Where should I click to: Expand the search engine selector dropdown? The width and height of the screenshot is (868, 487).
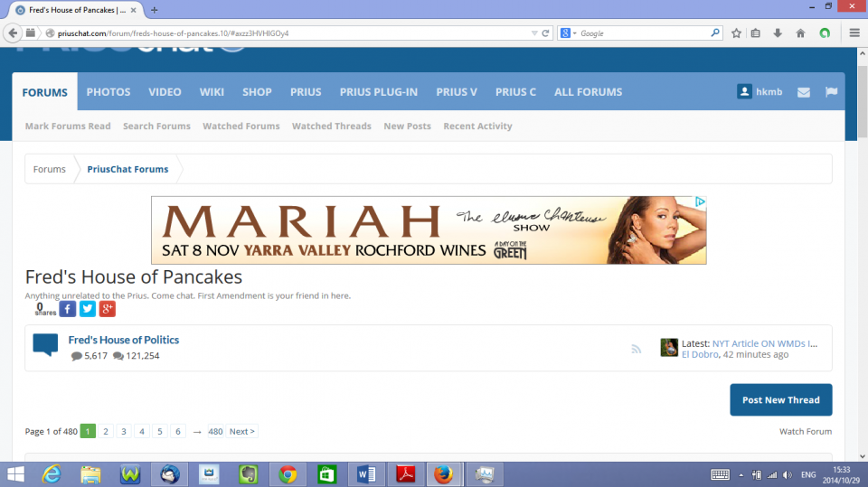[x=569, y=33]
